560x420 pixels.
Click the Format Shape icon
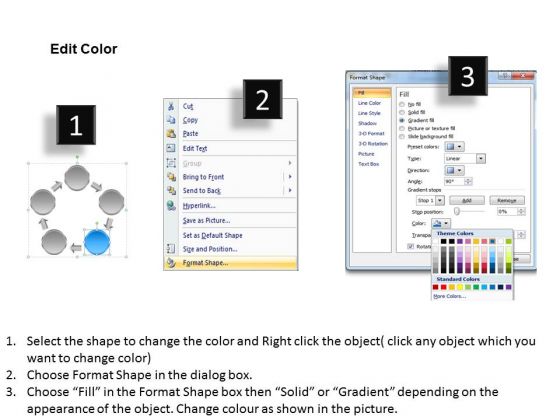[x=171, y=263]
